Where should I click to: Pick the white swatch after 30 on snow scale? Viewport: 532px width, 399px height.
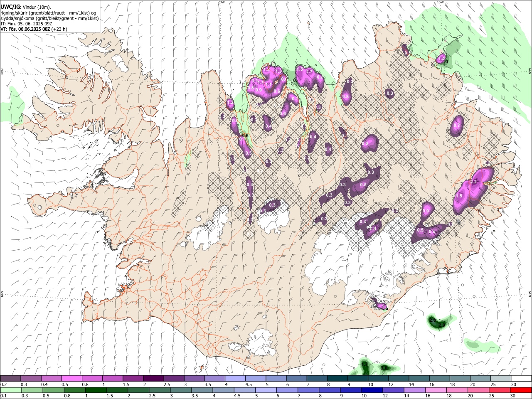click(521, 379)
